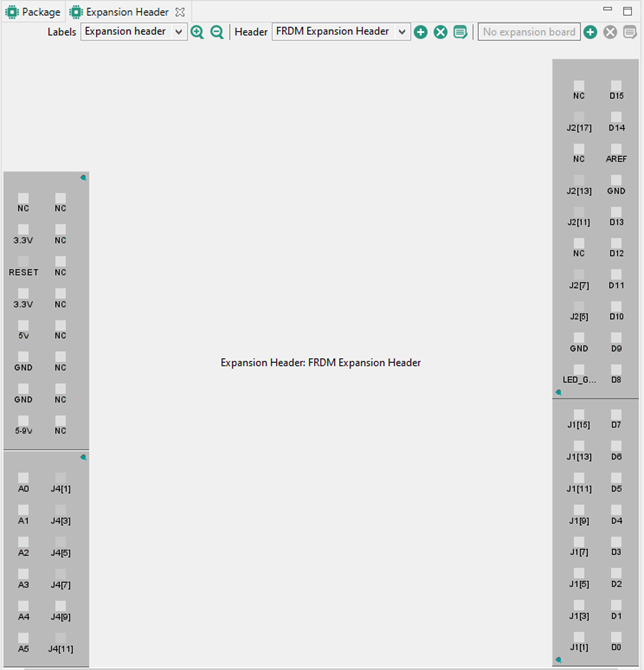Select analog pin A3
The image size is (644, 670).
(24, 574)
